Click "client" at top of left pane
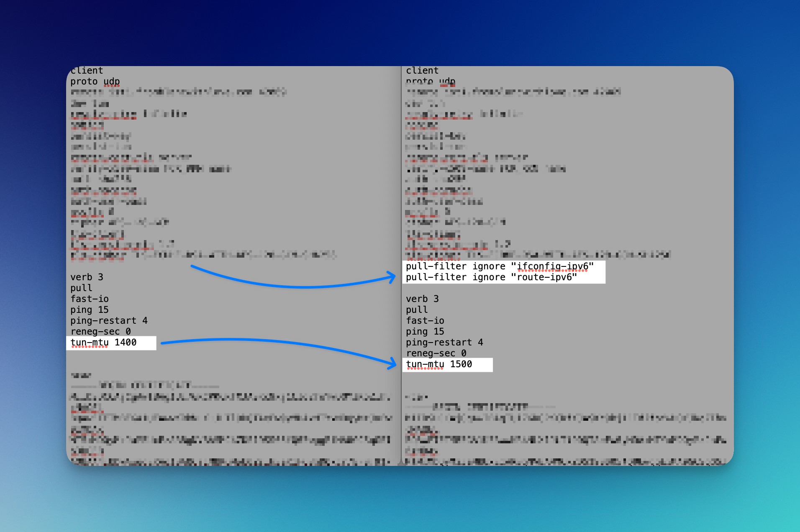 click(x=87, y=71)
